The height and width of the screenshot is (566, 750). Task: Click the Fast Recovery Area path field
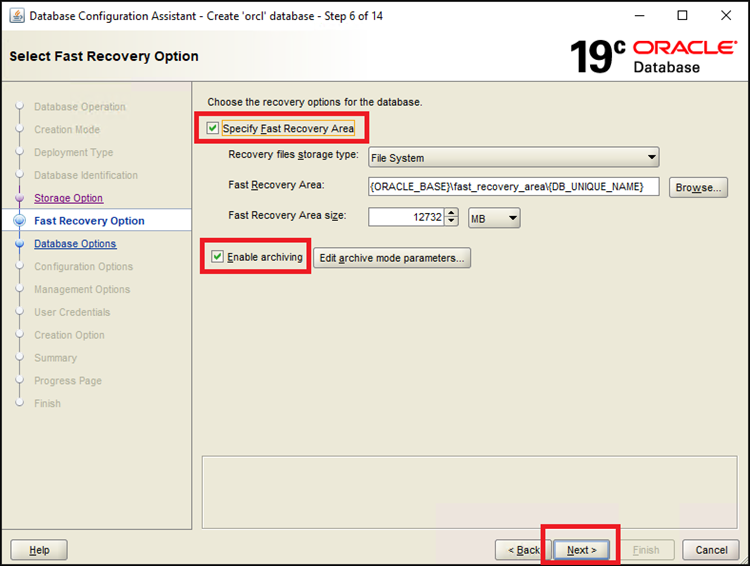coord(514,187)
